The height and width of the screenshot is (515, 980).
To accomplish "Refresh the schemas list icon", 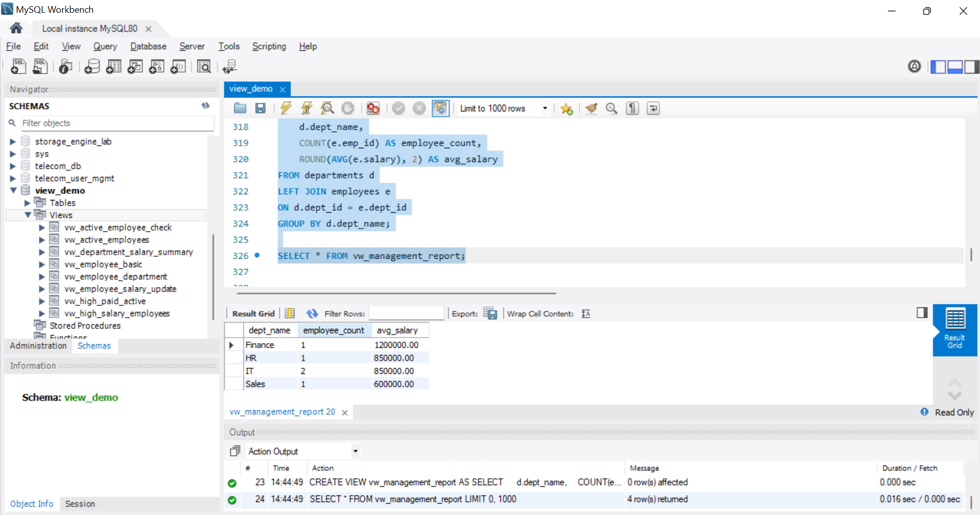I will 206,106.
